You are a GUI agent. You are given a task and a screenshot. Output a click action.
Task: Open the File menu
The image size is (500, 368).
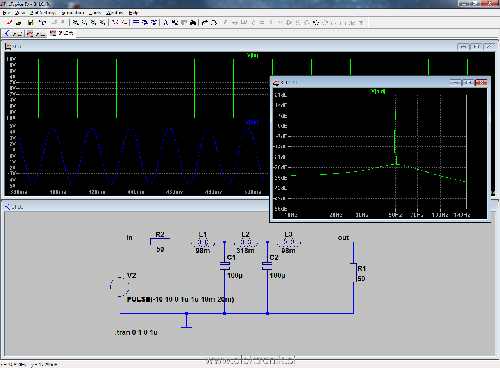coord(6,13)
